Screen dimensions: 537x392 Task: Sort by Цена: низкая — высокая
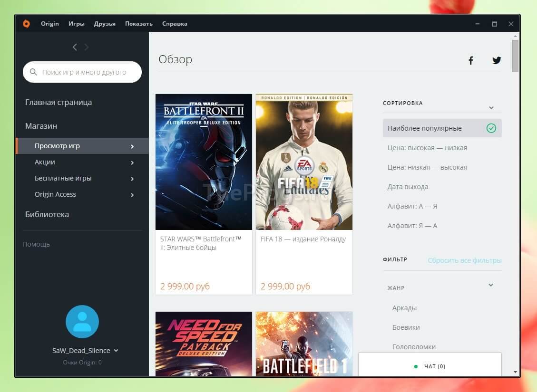[x=427, y=167]
